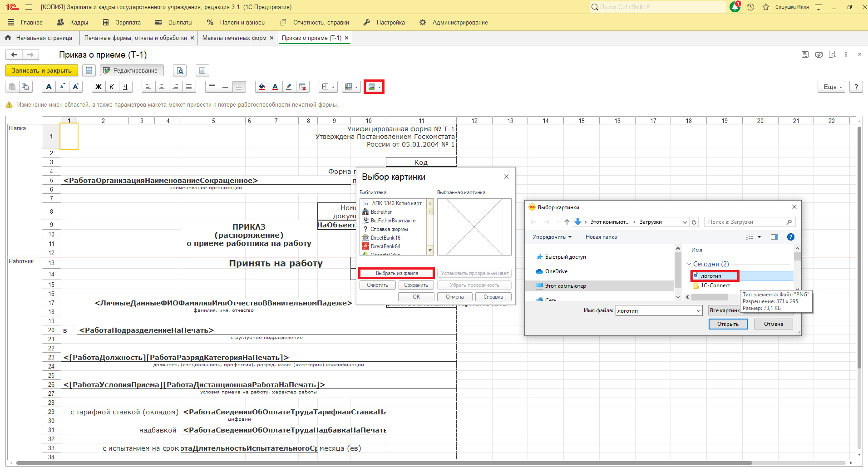868x472 pixels.
Task: Open the Настройка menu
Action: click(385, 22)
